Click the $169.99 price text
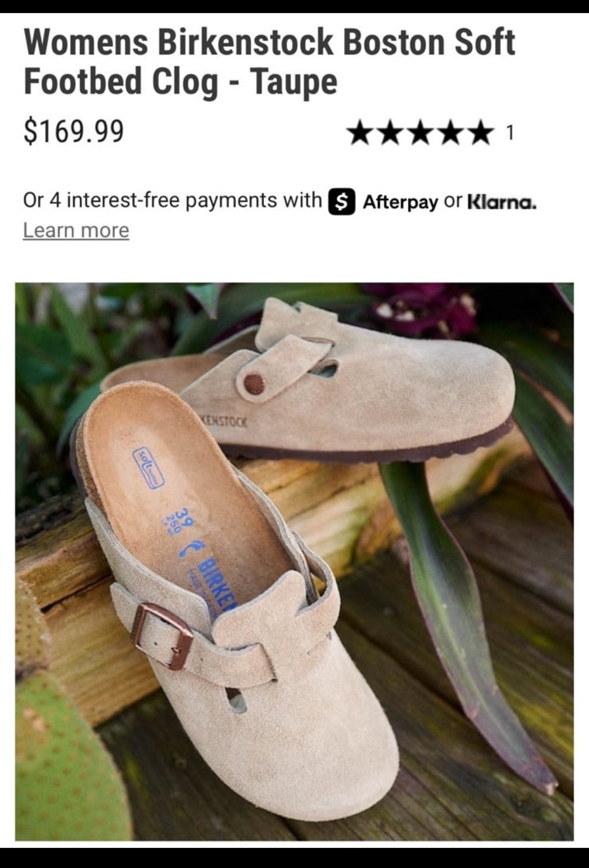 74,131
